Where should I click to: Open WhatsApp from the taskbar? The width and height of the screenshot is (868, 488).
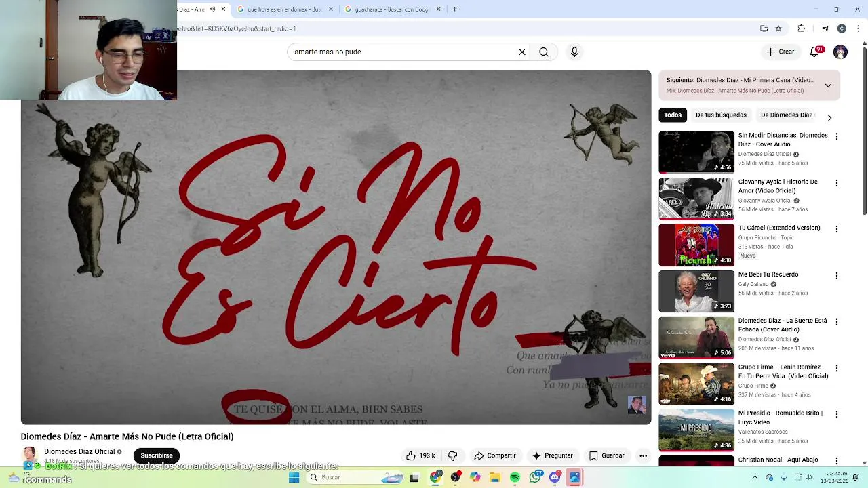click(x=535, y=478)
